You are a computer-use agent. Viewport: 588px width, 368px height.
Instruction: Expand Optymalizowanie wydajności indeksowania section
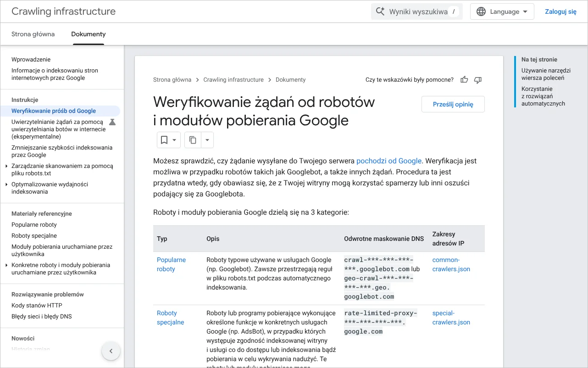point(6,184)
